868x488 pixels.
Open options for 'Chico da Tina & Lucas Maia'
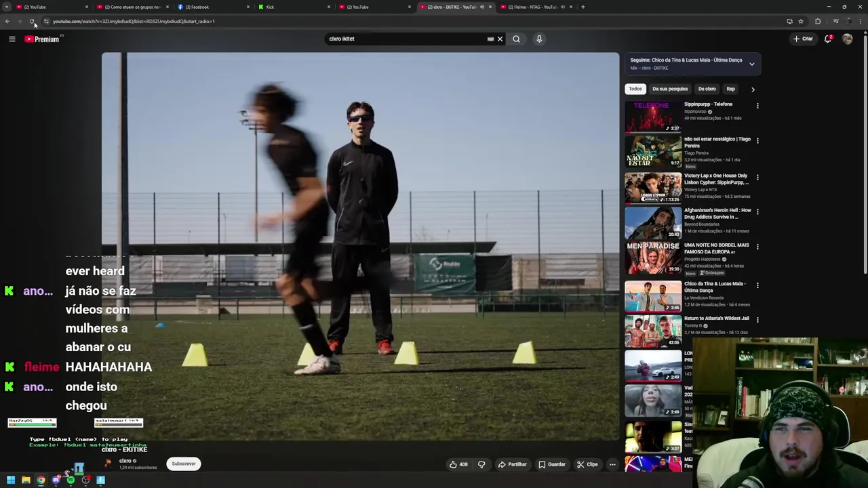(x=757, y=285)
